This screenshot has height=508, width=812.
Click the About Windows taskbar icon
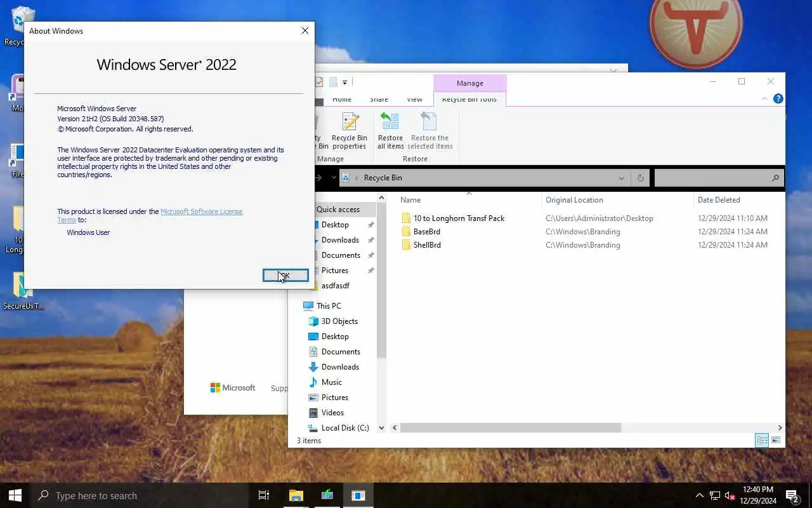pyautogui.click(x=358, y=495)
